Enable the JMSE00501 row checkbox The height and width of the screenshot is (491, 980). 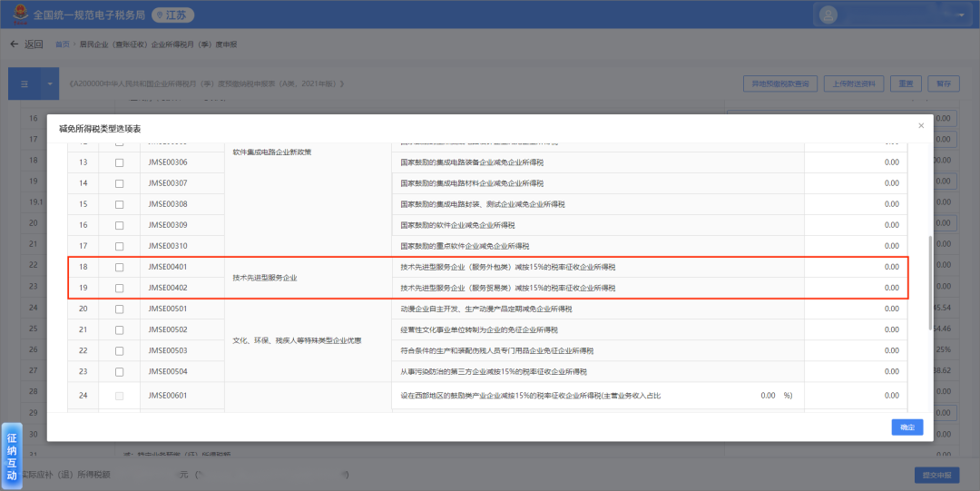click(119, 309)
